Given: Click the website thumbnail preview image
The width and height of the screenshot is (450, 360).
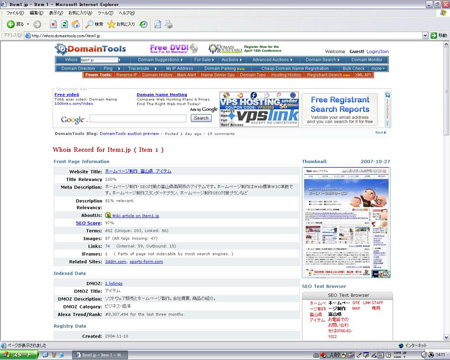Looking at the screenshot, I should point(346,222).
